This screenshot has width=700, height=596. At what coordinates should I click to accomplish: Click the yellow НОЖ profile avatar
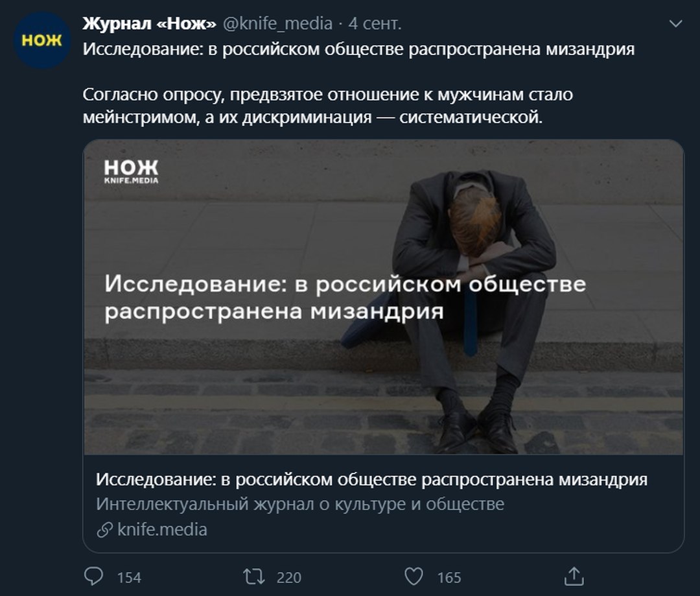(42, 40)
